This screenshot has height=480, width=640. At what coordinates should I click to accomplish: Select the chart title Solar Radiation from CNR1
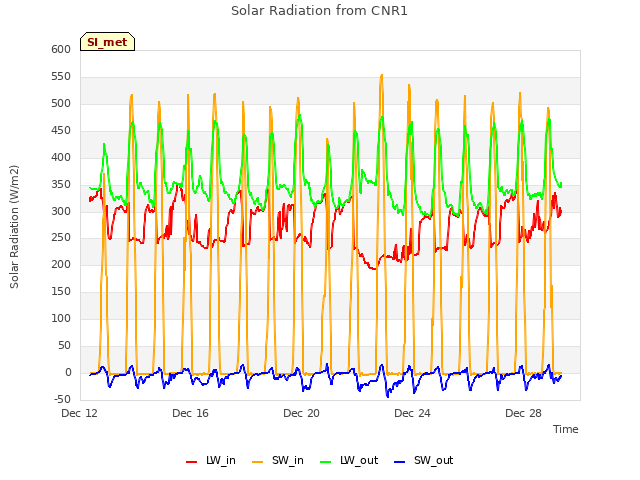[319, 11]
